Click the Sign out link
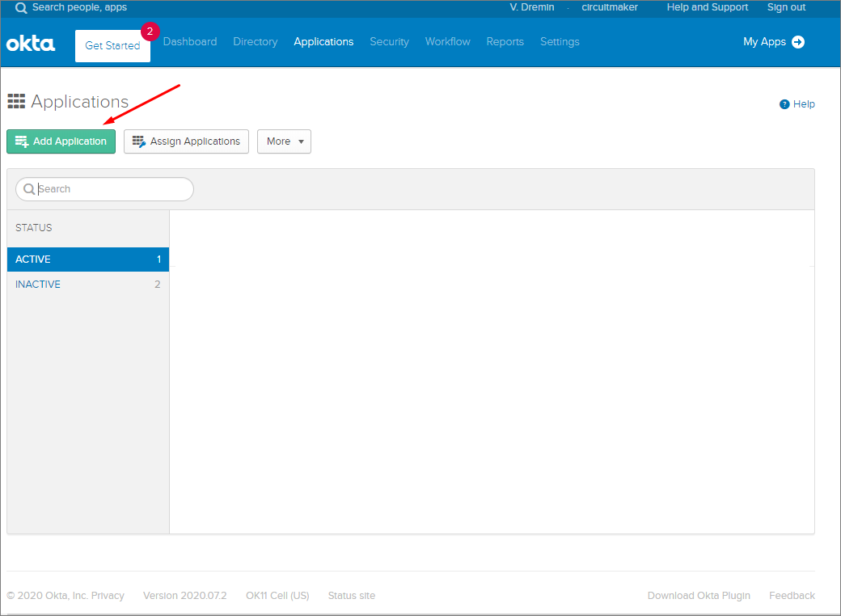The height and width of the screenshot is (616, 841). (x=786, y=7)
